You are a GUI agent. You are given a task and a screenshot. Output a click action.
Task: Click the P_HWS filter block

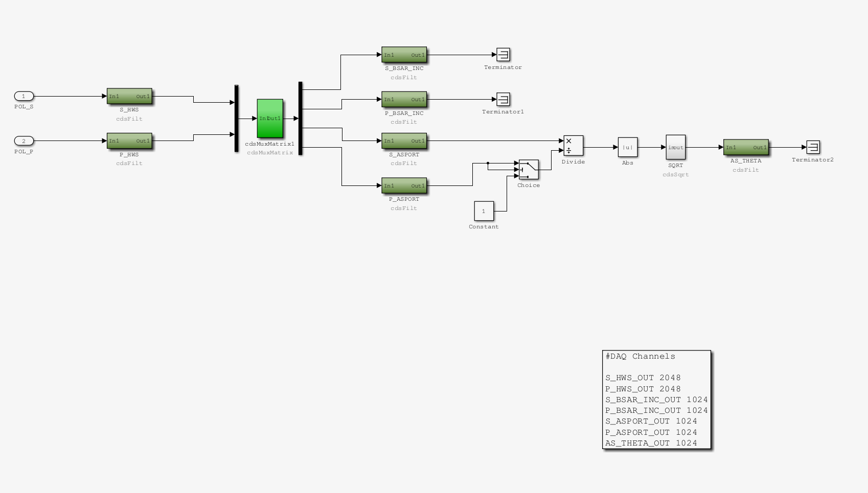[x=129, y=140]
